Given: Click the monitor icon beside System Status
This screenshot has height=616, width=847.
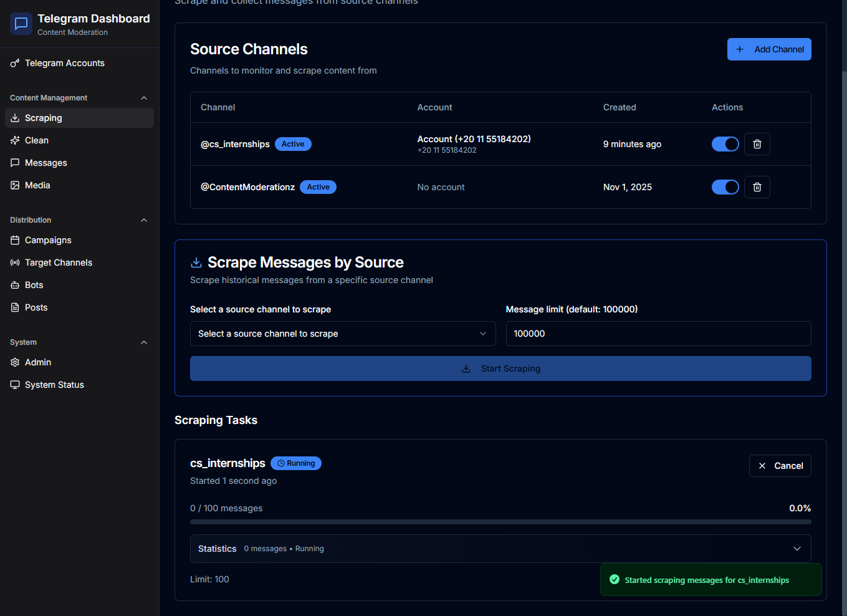Looking at the screenshot, I should 15,385.
